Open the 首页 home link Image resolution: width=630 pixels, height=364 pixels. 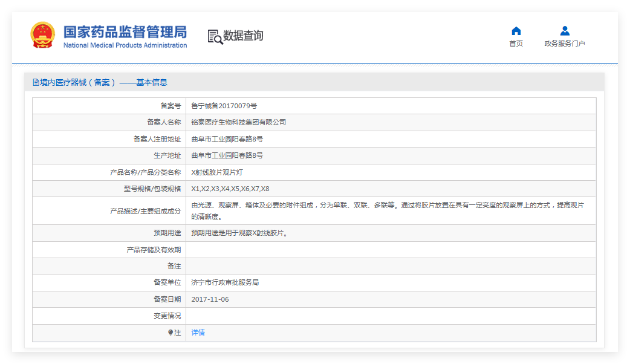(x=516, y=44)
